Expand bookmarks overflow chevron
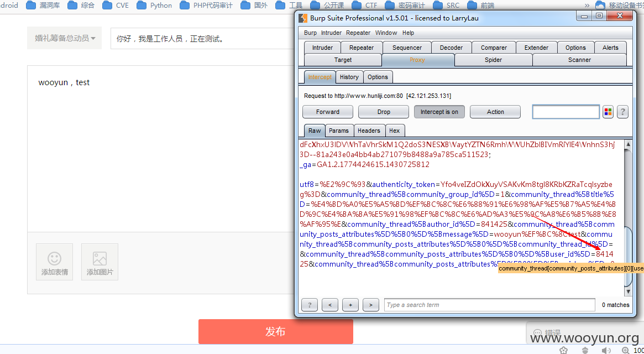The height and width of the screenshot is (354, 644). (587, 6)
